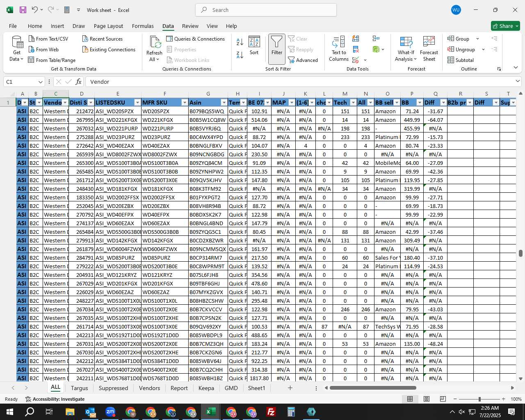Load data From Table/Range
Viewport: 525px width, 420px height.
coord(52,60)
